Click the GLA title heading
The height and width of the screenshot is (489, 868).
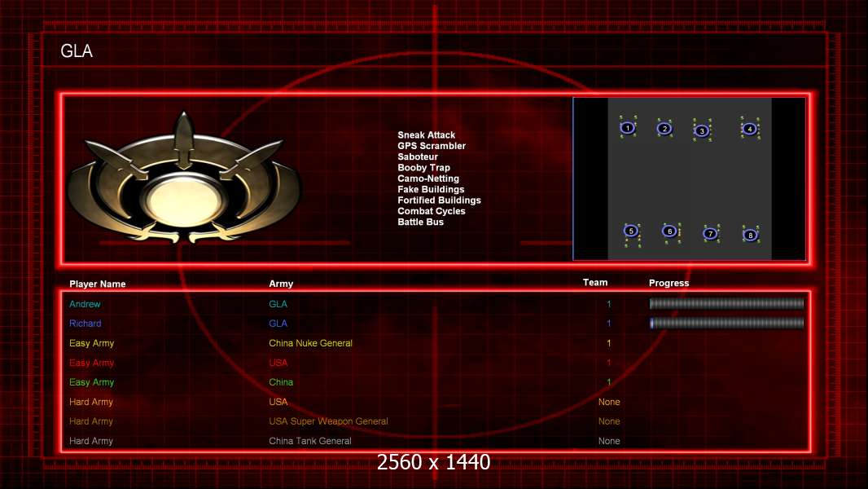pyautogui.click(x=77, y=51)
